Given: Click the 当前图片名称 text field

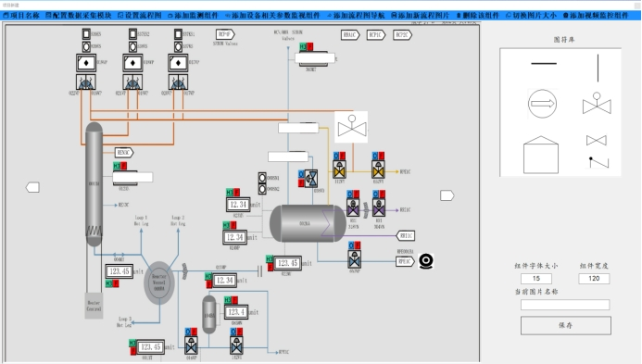Looking at the screenshot, I should [565, 305].
